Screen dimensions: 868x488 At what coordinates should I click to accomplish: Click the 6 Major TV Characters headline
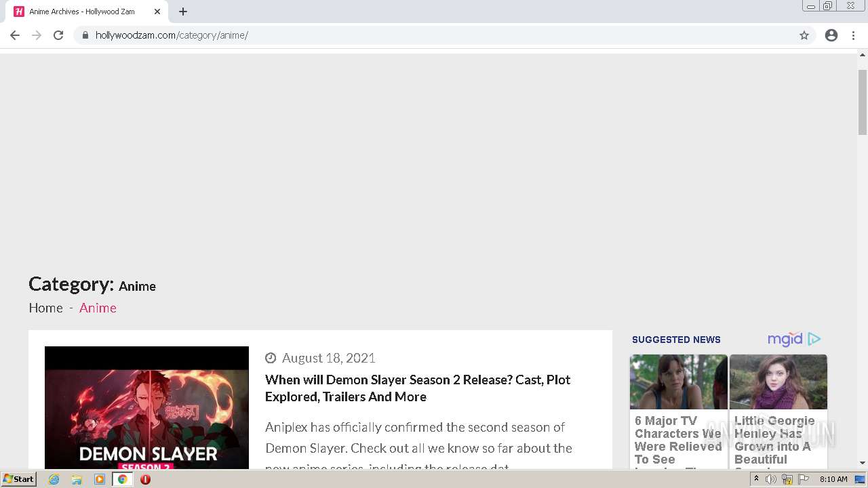[x=678, y=441]
